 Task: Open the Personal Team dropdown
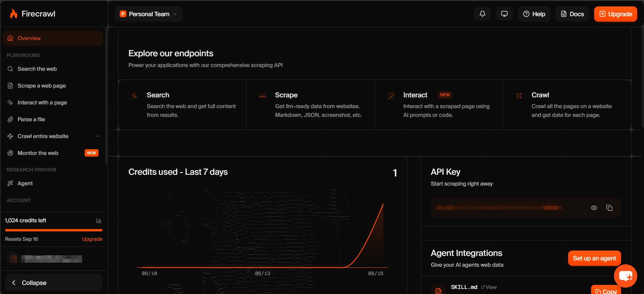[149, 14]
